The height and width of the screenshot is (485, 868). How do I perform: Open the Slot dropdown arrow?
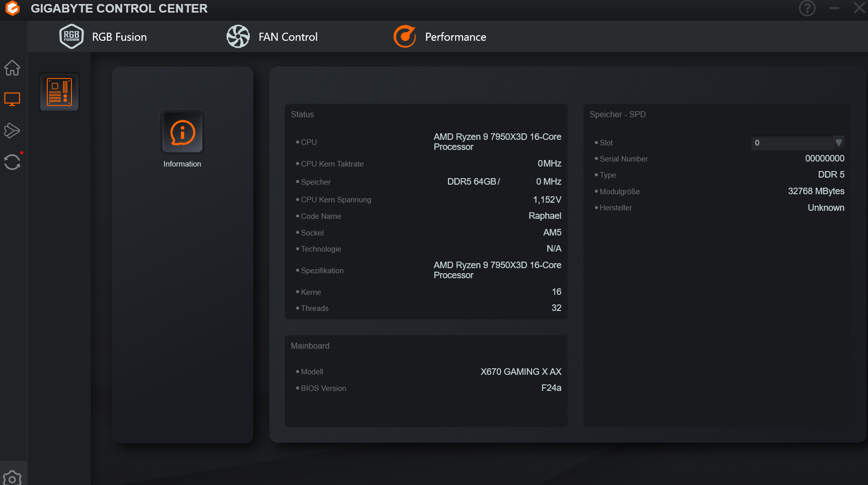pyautogui.click(x=838, y=143)
